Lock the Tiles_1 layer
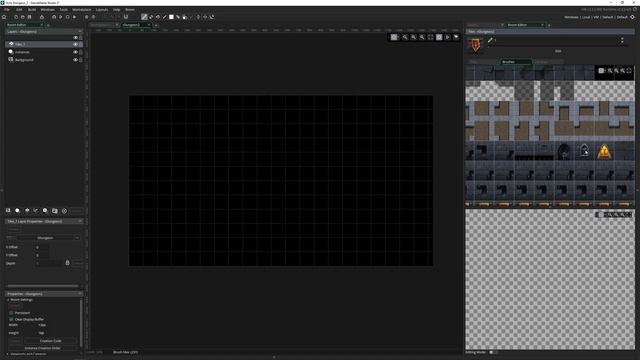640x360 pixels. [81, 44]
